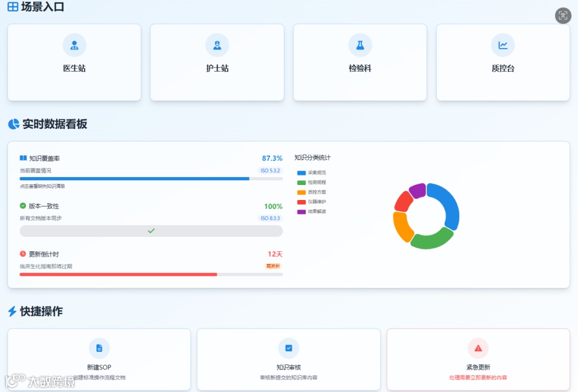Click the grey 版本一致性 progress bar

coord(151,231)
